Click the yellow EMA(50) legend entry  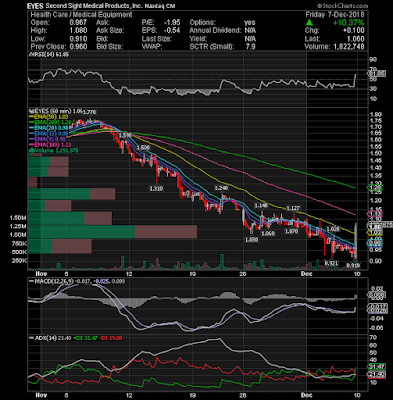50,117
